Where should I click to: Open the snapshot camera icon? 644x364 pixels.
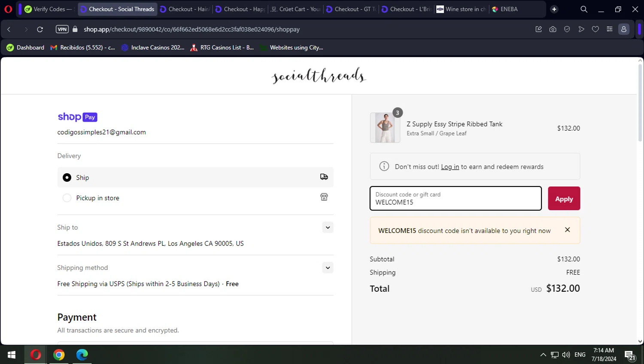[553, 29]
